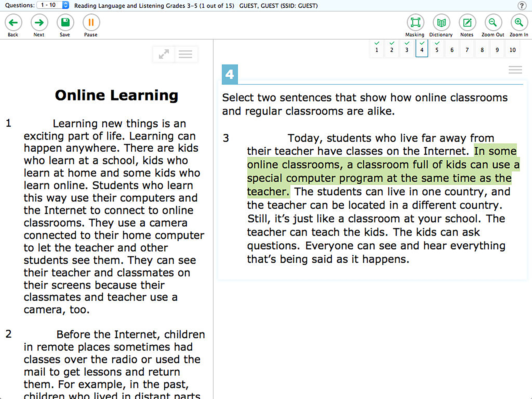This screenshot has height=399, width=532.
Task: Click the Zoom In magnifier
Action: coord(519,23)
